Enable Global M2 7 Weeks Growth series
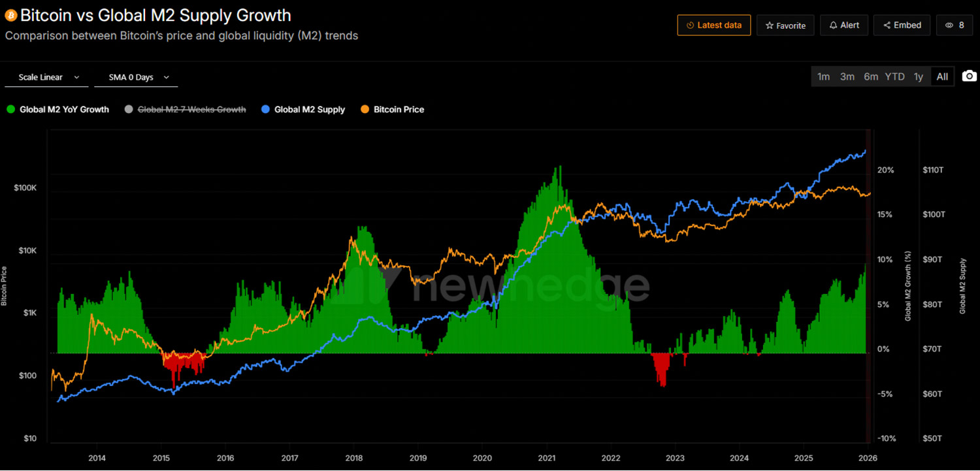 (185, 110)
